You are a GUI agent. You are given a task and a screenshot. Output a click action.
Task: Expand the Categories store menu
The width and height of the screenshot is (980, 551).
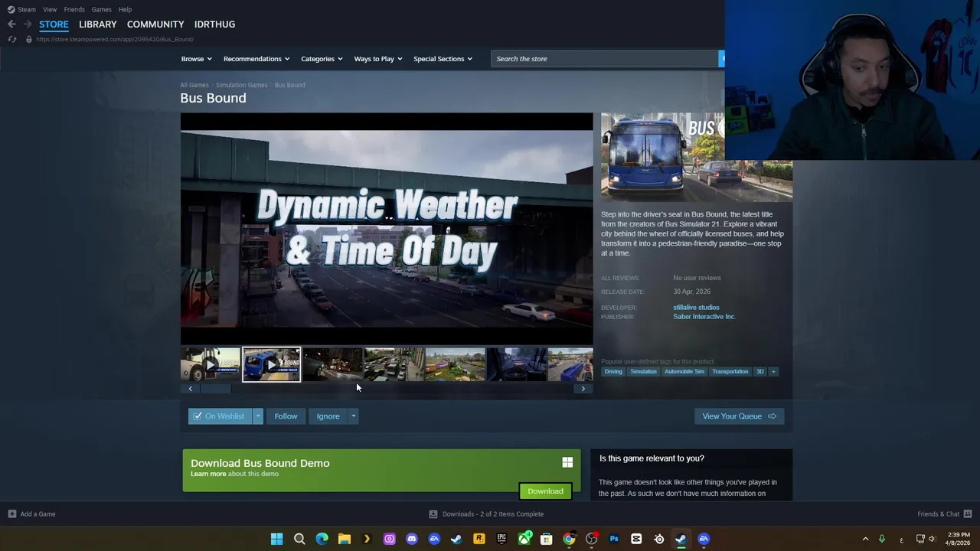[322, 59]
